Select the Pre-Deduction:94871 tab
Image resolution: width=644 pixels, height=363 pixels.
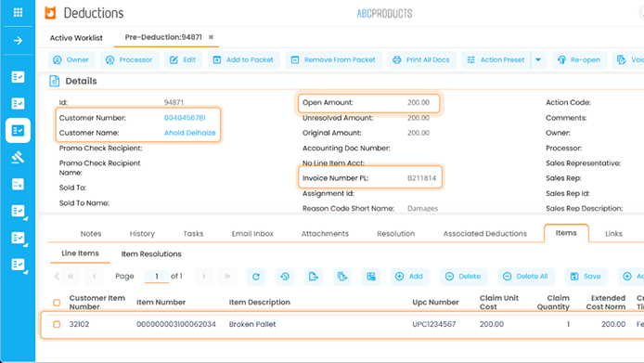(x=163, y=37)
